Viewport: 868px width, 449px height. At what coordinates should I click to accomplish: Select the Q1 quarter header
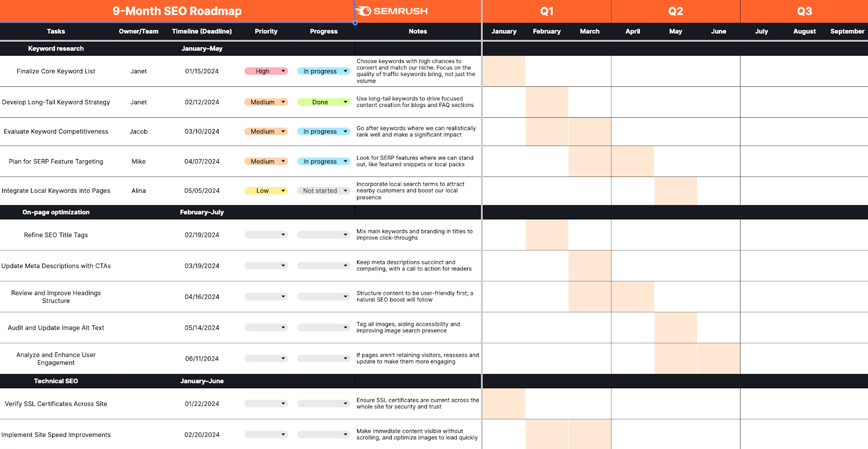(546, 11)
